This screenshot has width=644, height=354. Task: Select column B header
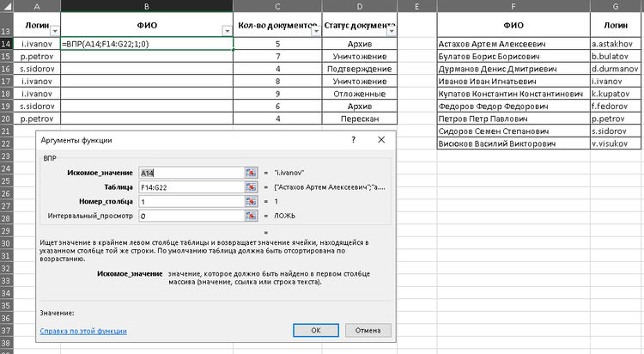[x=147, y=6]
